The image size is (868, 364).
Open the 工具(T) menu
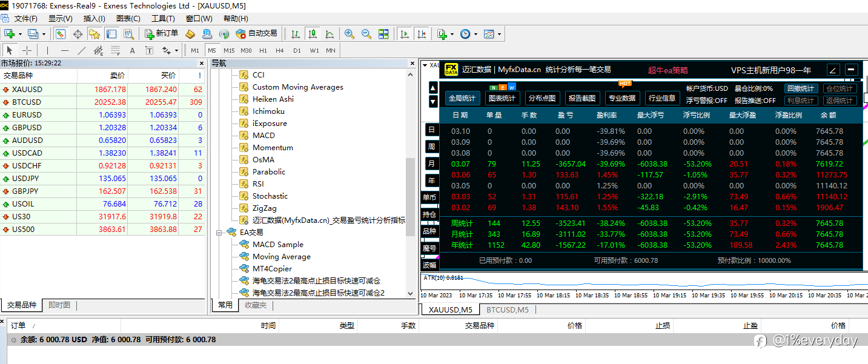pyautogui.click(x=163, y=19)
